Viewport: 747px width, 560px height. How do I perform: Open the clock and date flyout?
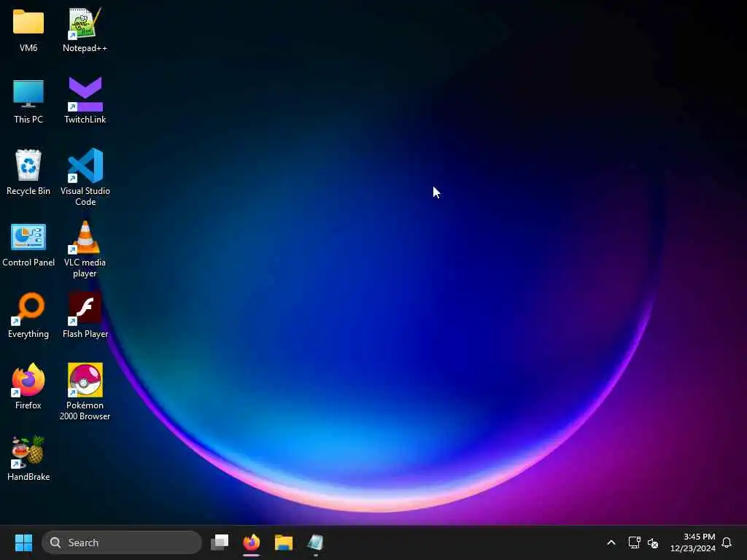[x=693, y=542]
